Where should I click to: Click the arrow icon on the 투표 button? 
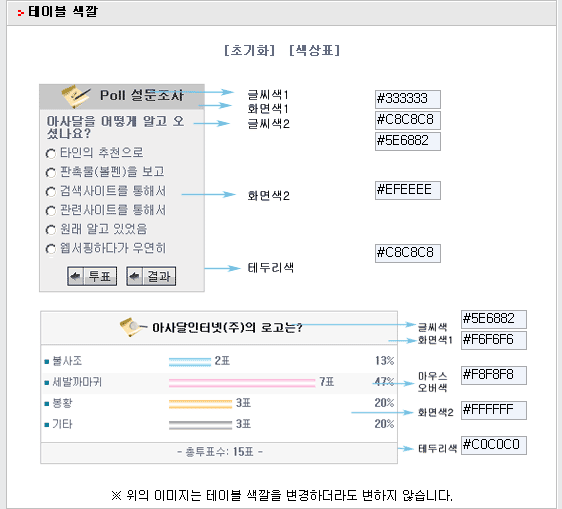[76, 276]
